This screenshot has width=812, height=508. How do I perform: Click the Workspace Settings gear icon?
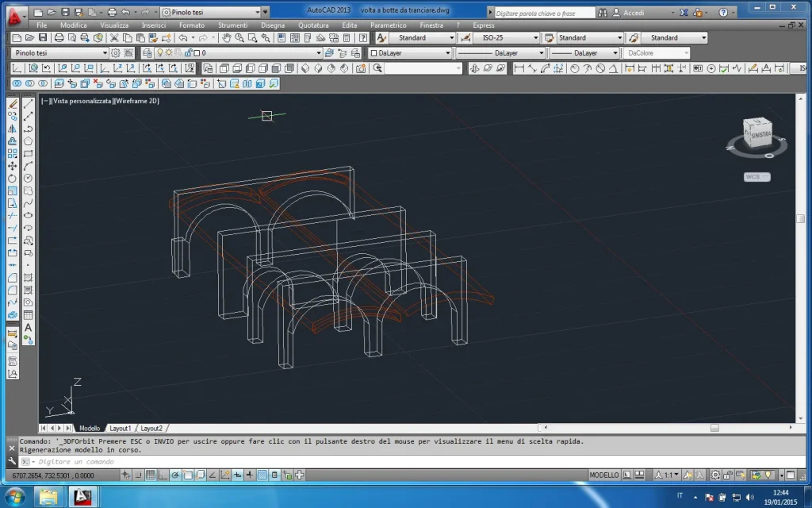(116, 53)
